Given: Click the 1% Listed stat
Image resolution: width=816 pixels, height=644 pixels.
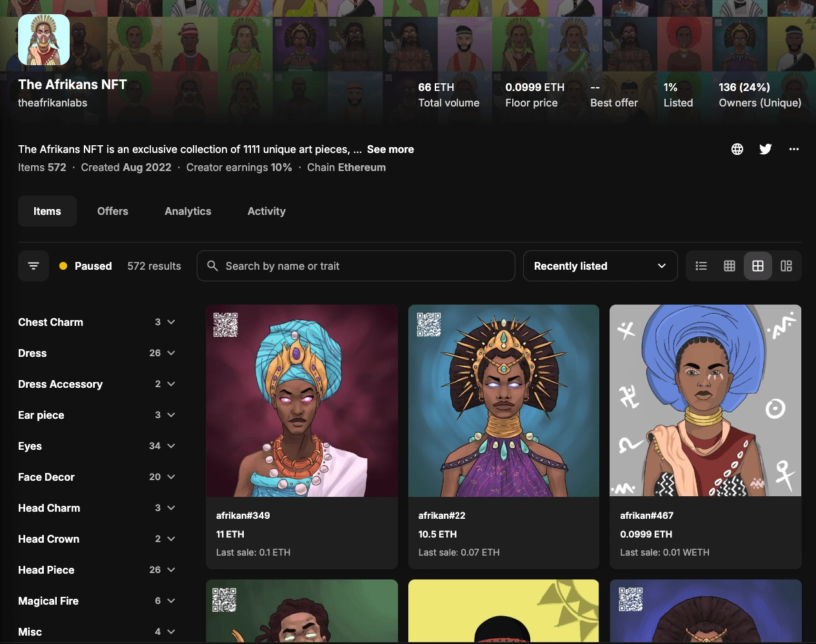Looking at the screenshot, I should point(679,95).
